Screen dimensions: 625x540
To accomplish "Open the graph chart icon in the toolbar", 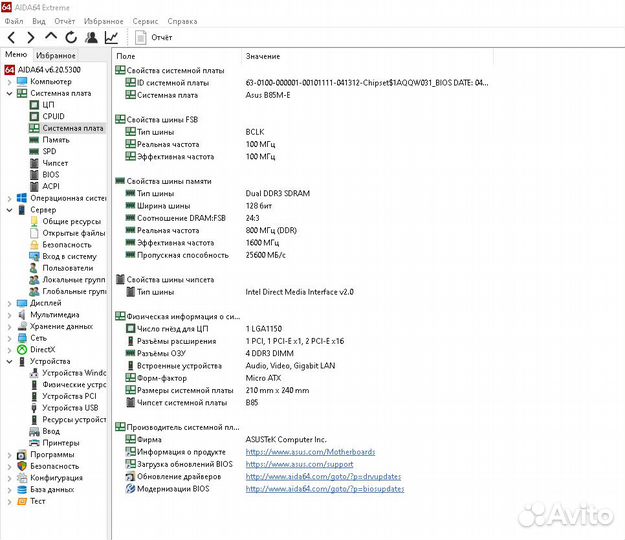I will (x=111, y=37).
